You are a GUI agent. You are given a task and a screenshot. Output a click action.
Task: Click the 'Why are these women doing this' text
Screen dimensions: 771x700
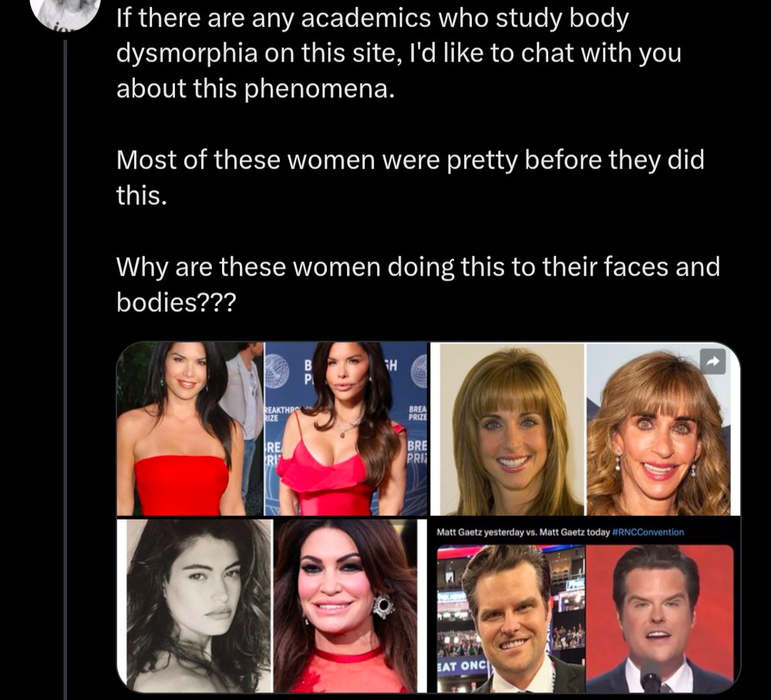(x=418, y=284)
